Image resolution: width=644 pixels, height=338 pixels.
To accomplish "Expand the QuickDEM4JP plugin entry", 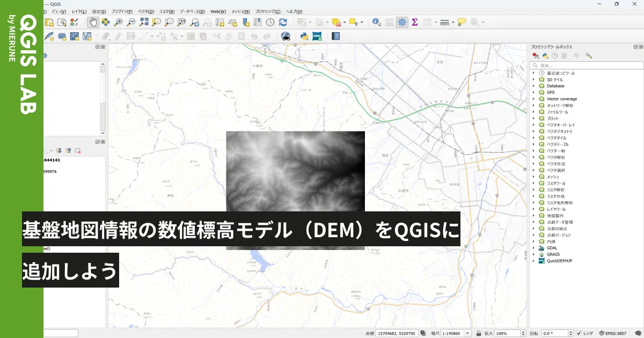I will (x=532, y=261).
